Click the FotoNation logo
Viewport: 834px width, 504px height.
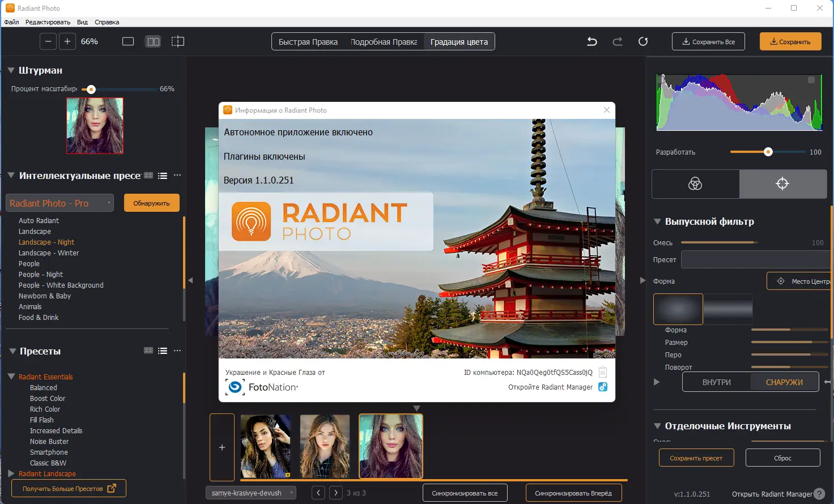(262, 387)
